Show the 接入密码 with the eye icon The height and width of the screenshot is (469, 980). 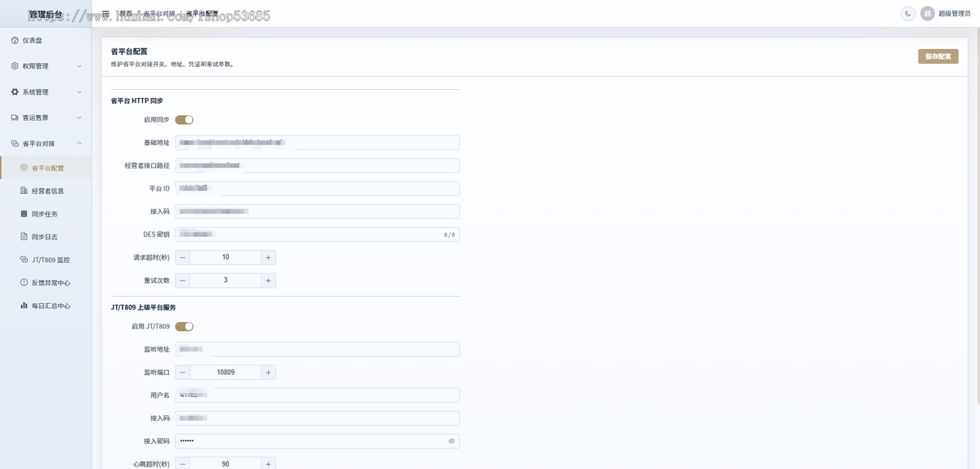pos(452,441)
